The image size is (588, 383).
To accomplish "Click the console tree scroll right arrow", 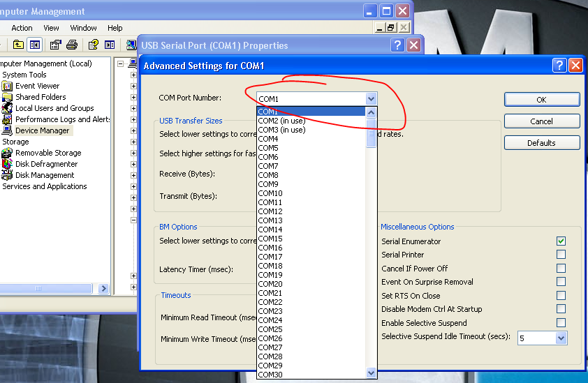I will [104, 288].
